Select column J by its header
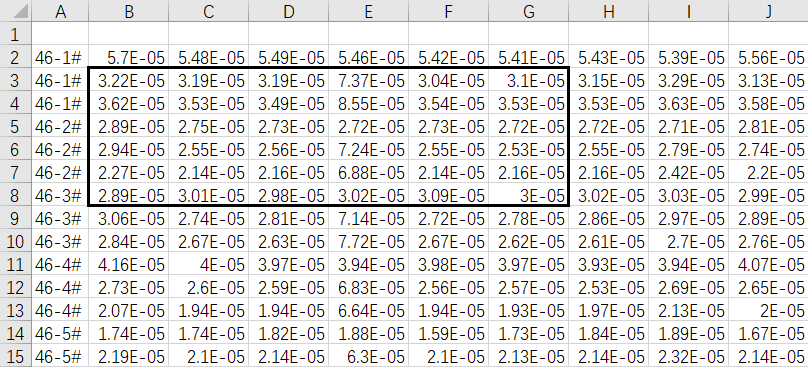 click(768, 11)
